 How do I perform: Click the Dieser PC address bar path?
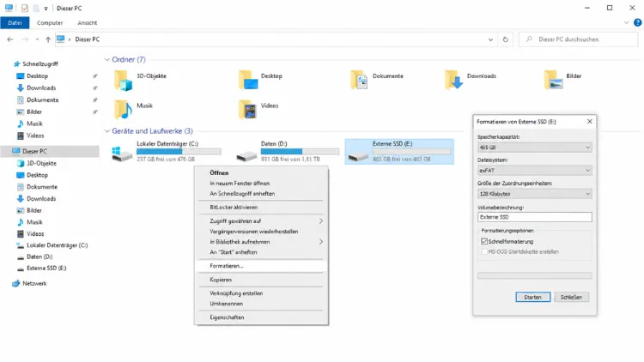pos(87,39)
